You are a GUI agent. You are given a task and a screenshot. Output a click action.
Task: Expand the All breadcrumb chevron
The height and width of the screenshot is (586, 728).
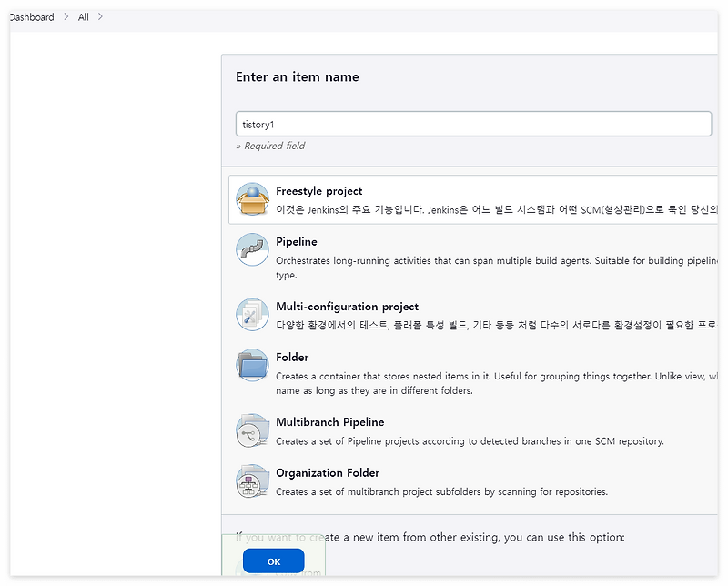click(x=99, y=16)
